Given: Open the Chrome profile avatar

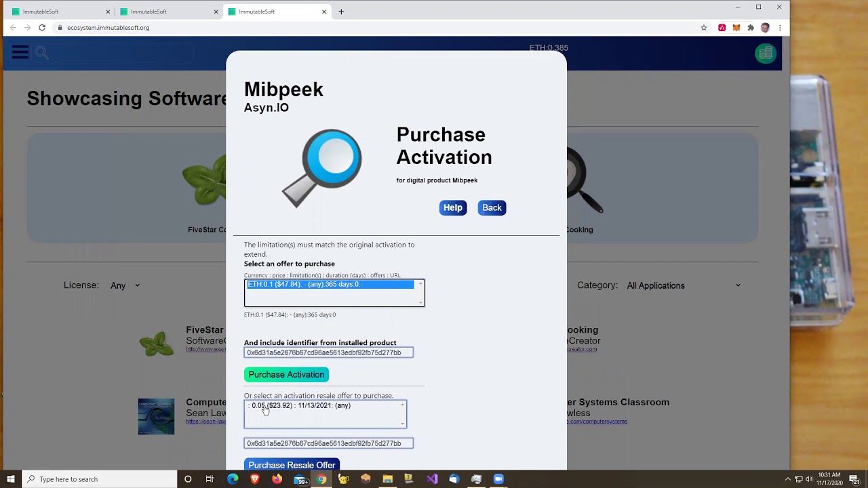Looking at the screenshot, I should click(x=765, y=28).
